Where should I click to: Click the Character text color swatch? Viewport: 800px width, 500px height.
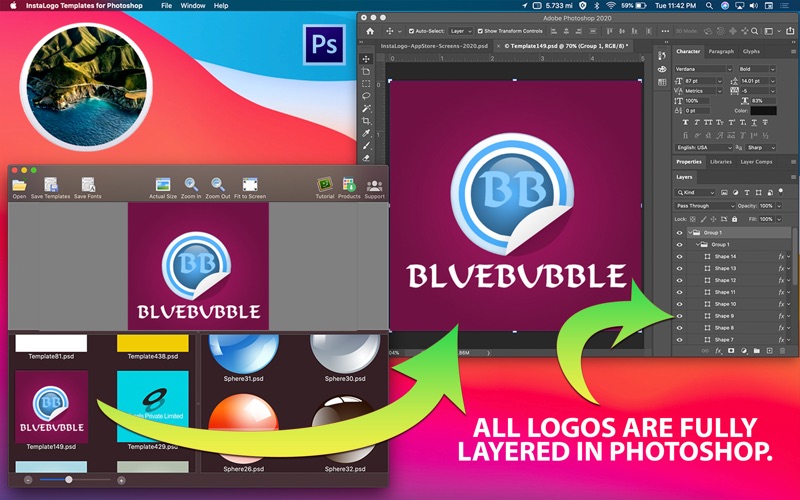[x=763, y=111]
